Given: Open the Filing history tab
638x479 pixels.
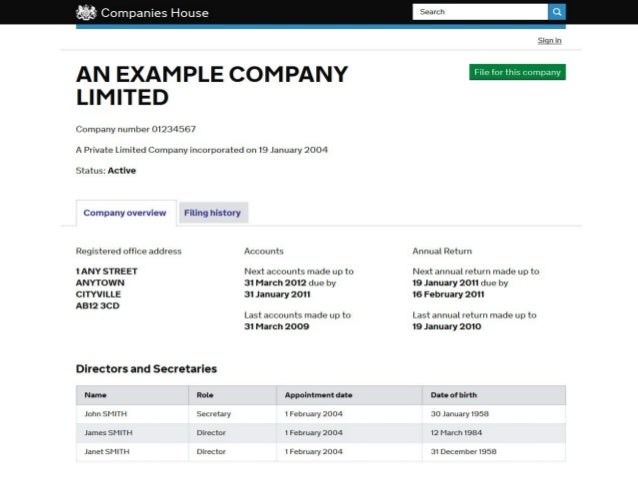Looking at the screenshot, I should (x=212, y=213).
